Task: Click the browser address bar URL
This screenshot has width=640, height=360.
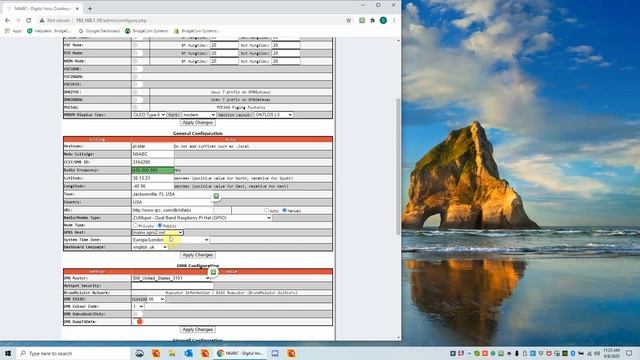Action: click(x=111, y=20)
